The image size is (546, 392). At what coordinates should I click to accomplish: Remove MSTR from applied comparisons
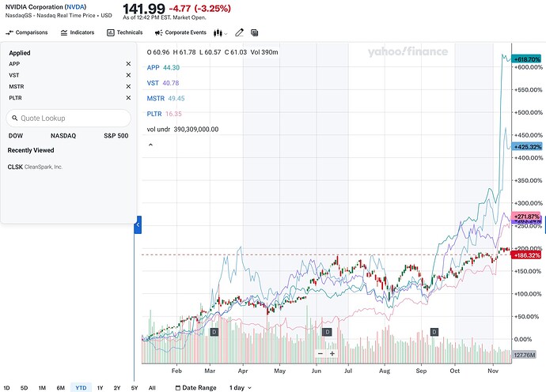tap(128, 86)
